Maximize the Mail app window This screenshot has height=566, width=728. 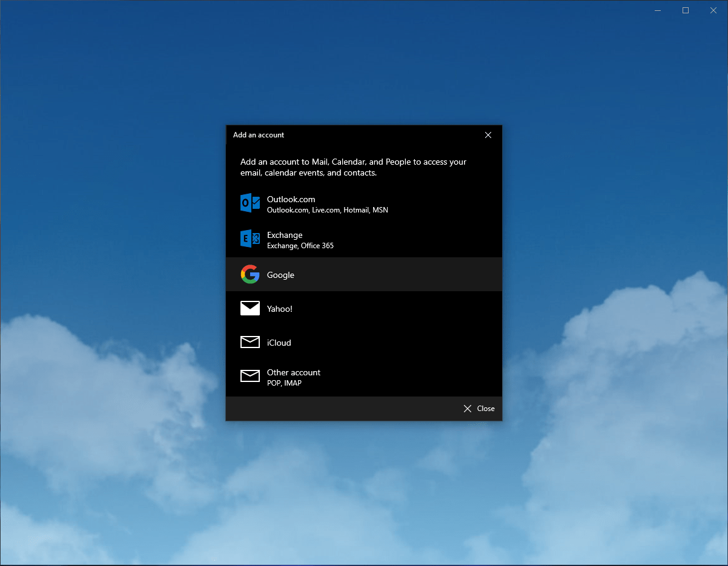pos(686,10)
